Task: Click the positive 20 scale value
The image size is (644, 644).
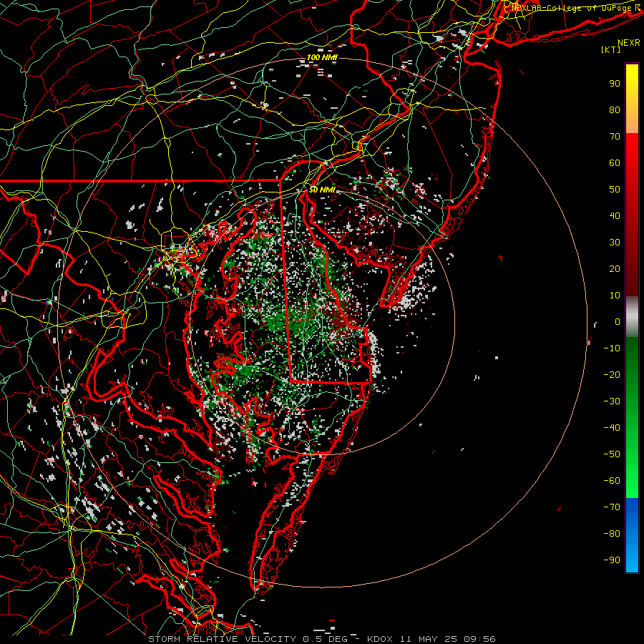Action: point(615,269)
